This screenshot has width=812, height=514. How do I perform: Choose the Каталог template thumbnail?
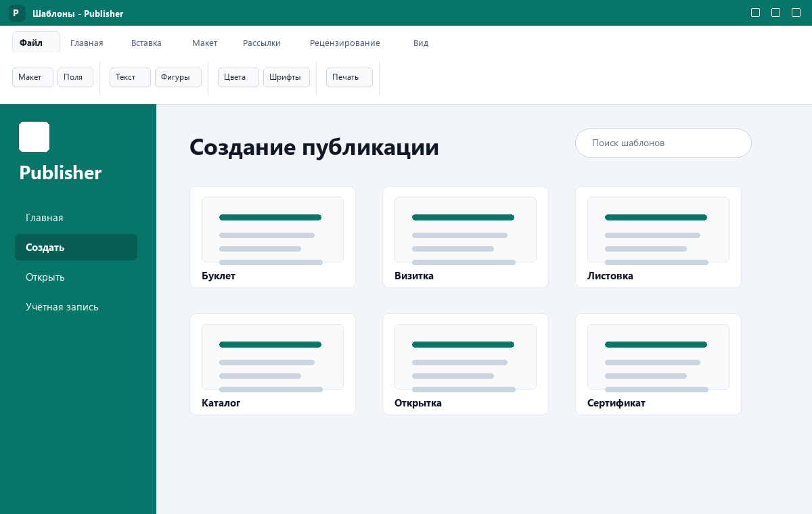[273, 356]
